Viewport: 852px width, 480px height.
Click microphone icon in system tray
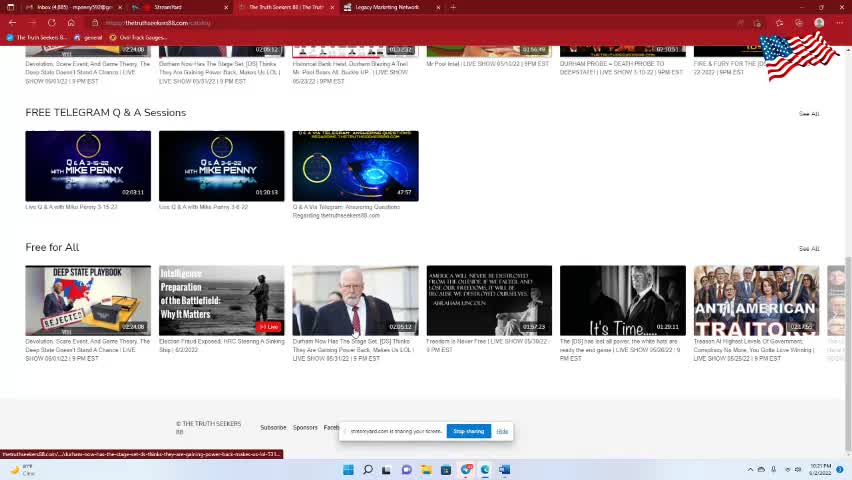(773, 469)
